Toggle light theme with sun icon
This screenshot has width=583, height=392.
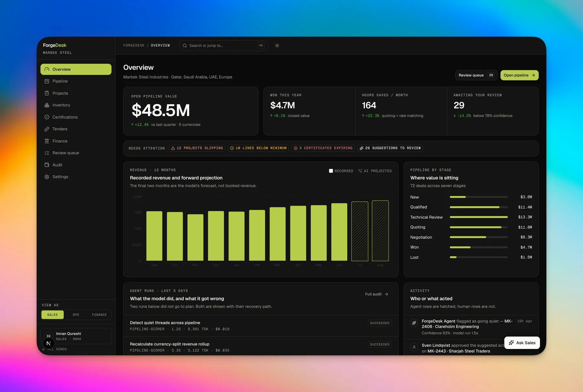click(277, 46)
